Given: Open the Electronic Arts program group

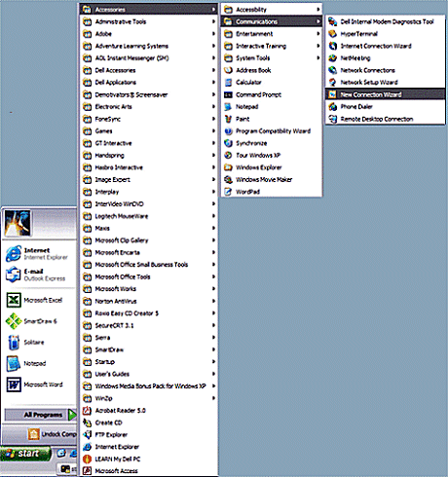Looking at the screenshot, I should click(x=149, y=107).
